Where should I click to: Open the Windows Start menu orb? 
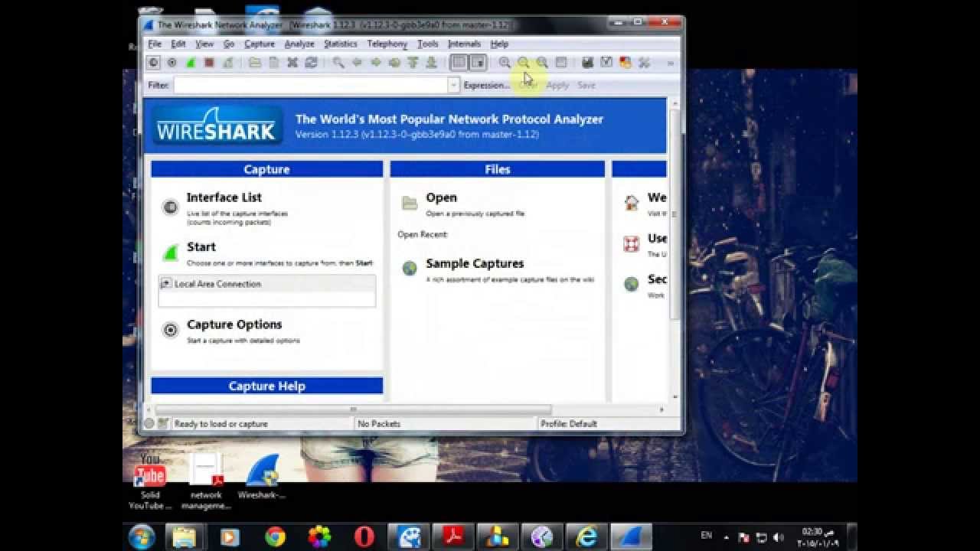click(x=142, y=536)
